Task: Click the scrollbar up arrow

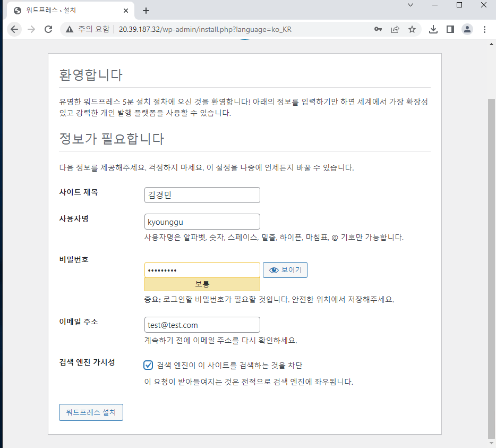Action: (x=491, y=44)
